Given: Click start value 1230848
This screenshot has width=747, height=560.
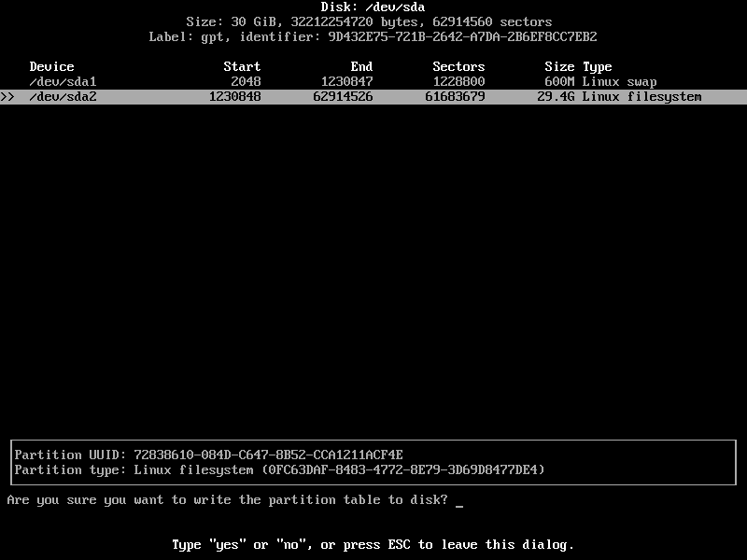Looking at the screenshot, I should click(x=235, y=97).
